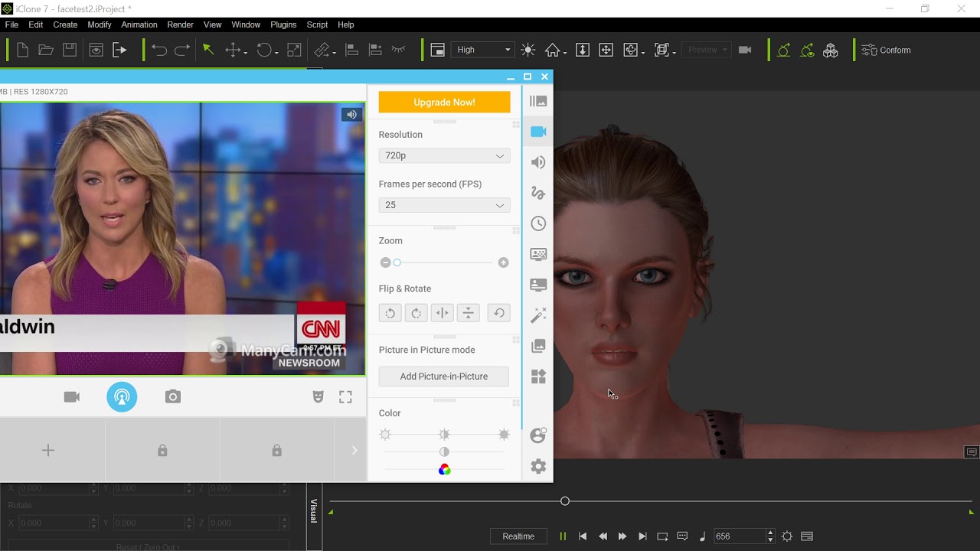The image size is (980, 551).
Task: Click the Conform button
Action: point(887,50)
